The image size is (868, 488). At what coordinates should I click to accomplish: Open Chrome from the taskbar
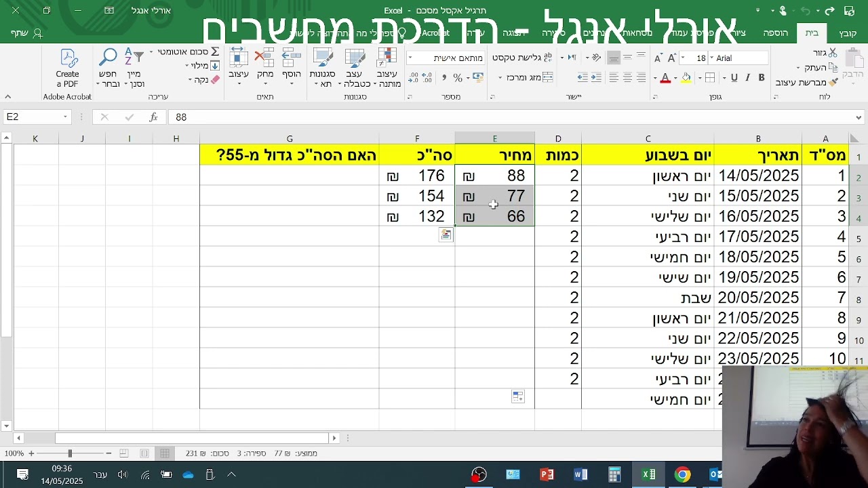coord(682,474)
